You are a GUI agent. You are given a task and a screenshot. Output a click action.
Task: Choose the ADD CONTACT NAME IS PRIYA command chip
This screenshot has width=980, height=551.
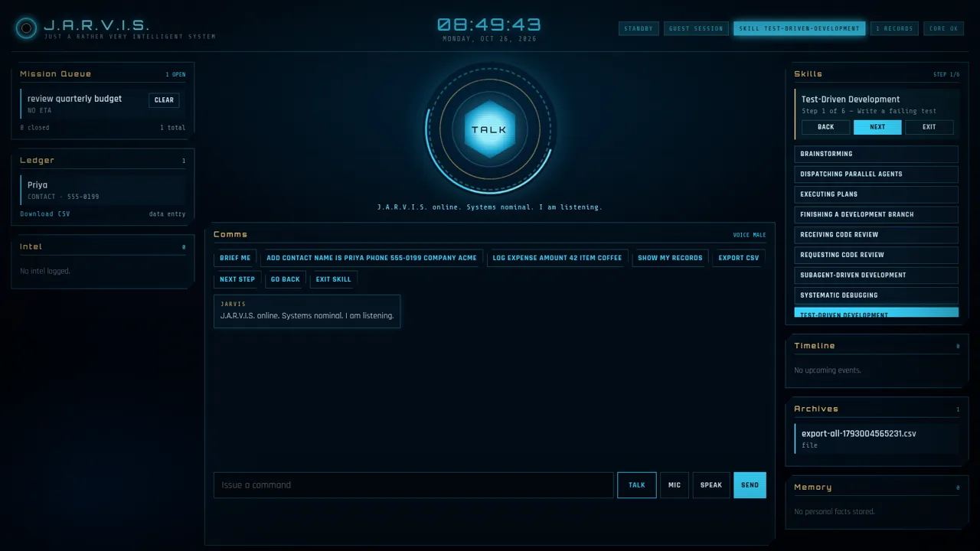(x=371, y=258)
